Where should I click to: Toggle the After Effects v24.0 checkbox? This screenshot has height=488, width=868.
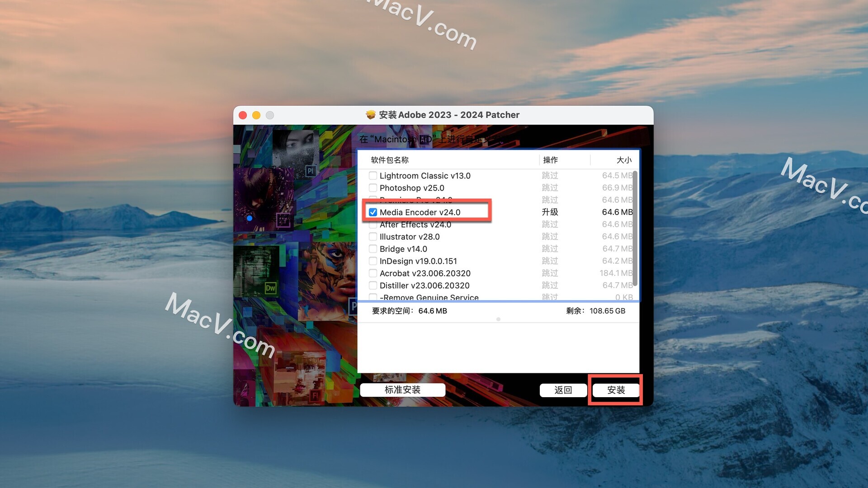pos(373,225)
